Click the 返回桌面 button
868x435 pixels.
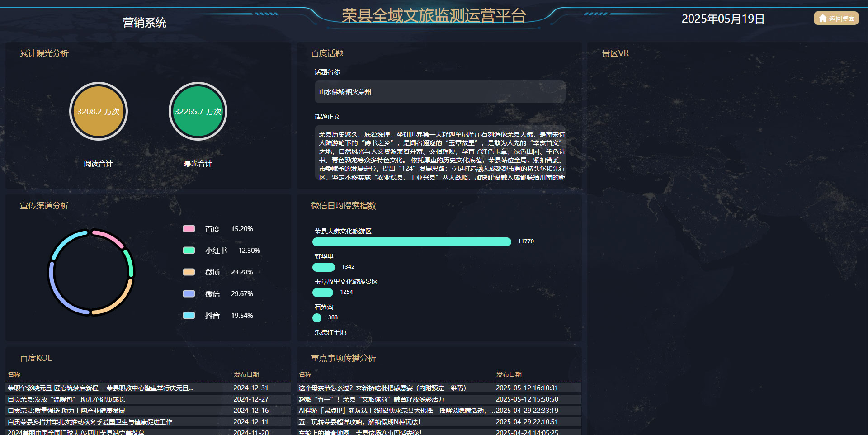836,18
